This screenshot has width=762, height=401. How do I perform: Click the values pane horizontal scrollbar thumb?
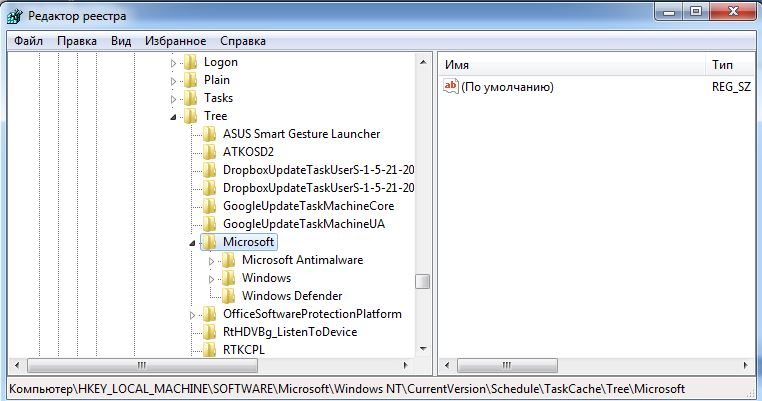[x=507, y=365]
